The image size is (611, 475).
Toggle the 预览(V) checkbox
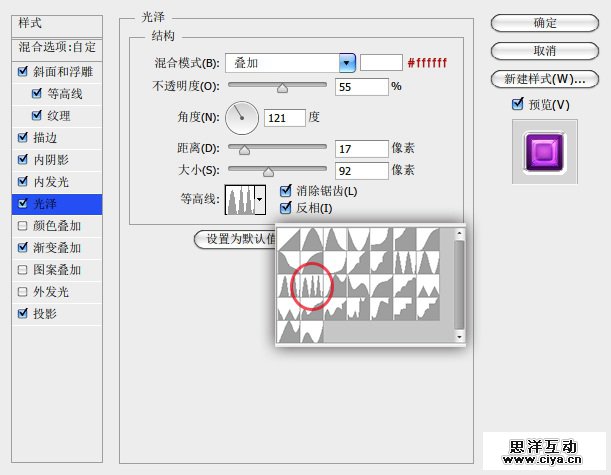[517, 104]
